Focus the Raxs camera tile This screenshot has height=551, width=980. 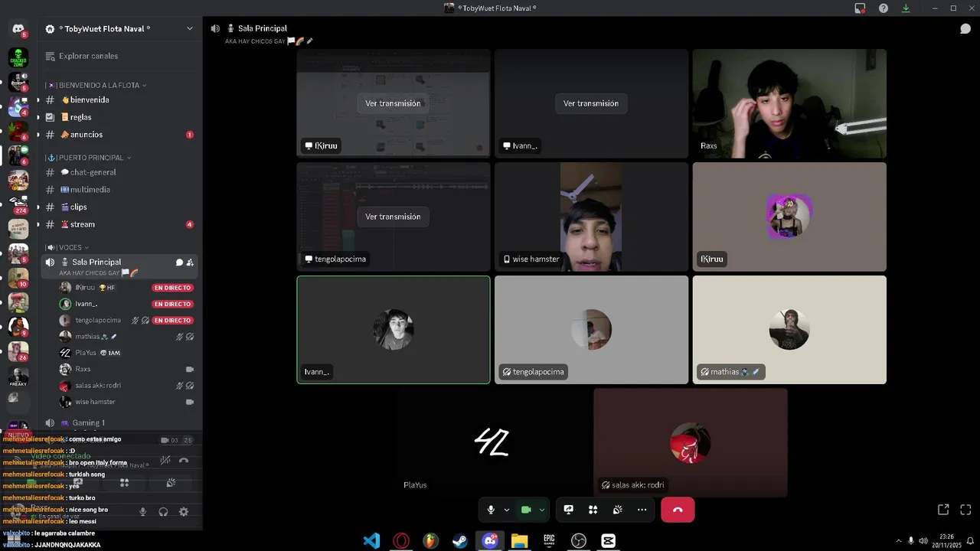[x=789, y=103]
